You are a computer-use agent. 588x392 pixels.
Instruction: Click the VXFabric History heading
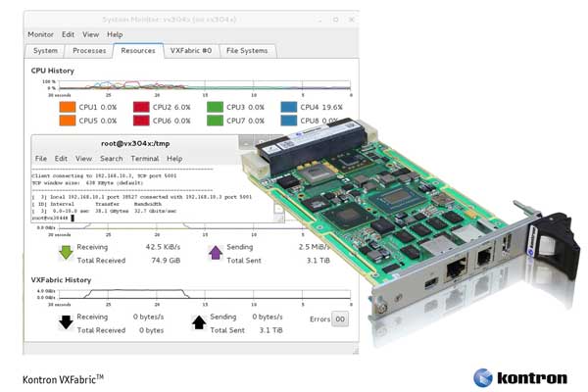61,280
